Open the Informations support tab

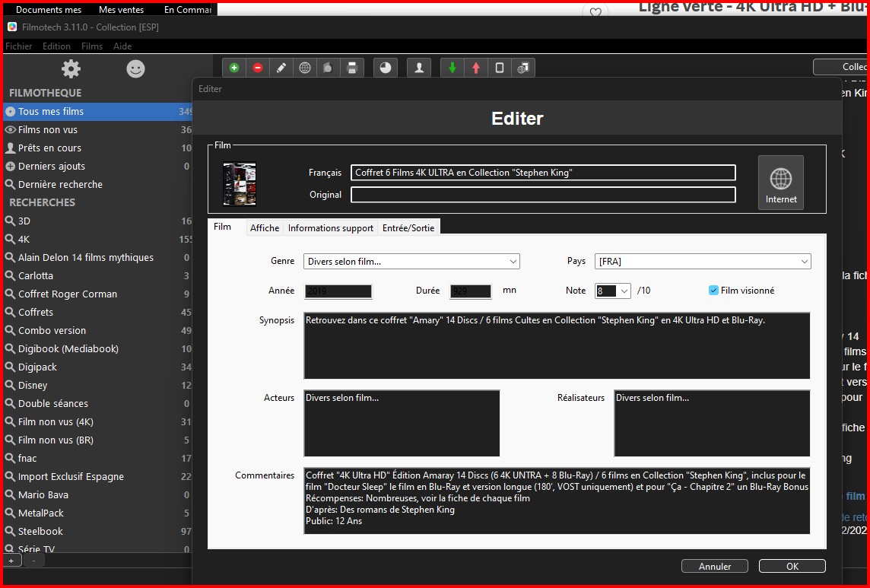(x=330, y=228)
